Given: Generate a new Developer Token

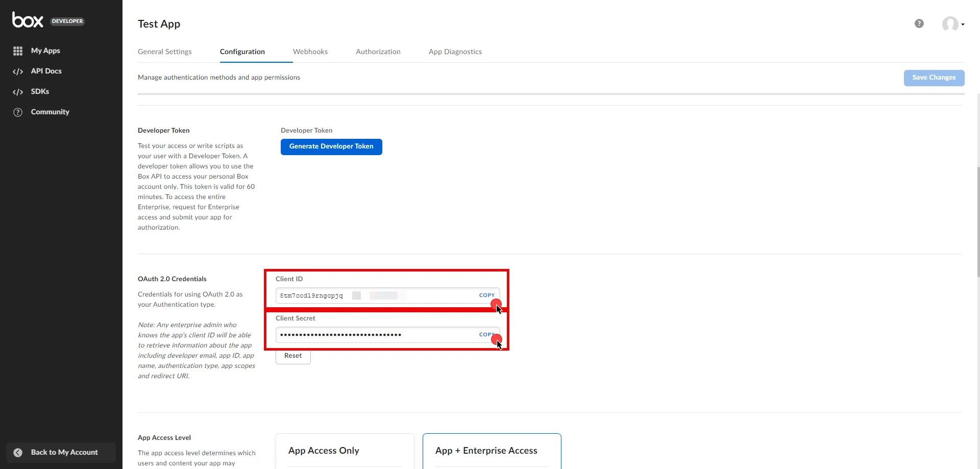Looking at the screenshot, I should 331,146.
